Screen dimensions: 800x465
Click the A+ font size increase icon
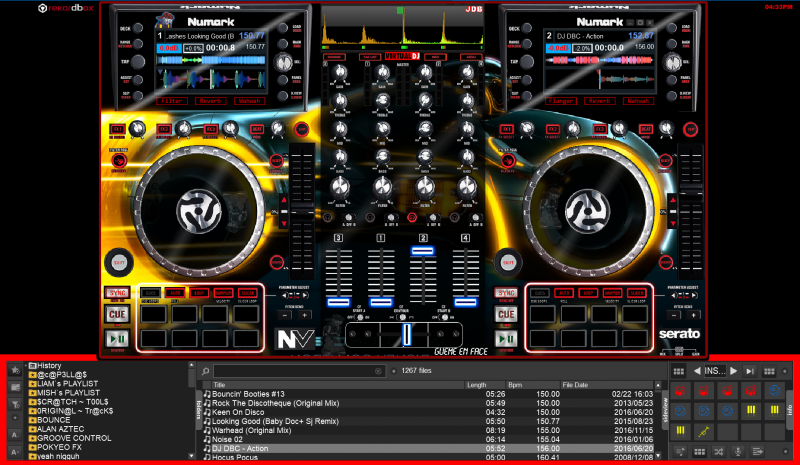15,452
